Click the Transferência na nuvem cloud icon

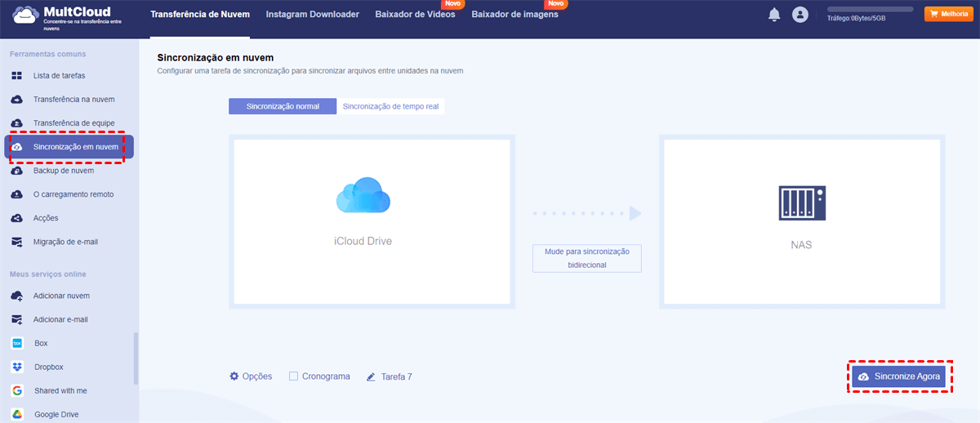click(x=17, y=100)
